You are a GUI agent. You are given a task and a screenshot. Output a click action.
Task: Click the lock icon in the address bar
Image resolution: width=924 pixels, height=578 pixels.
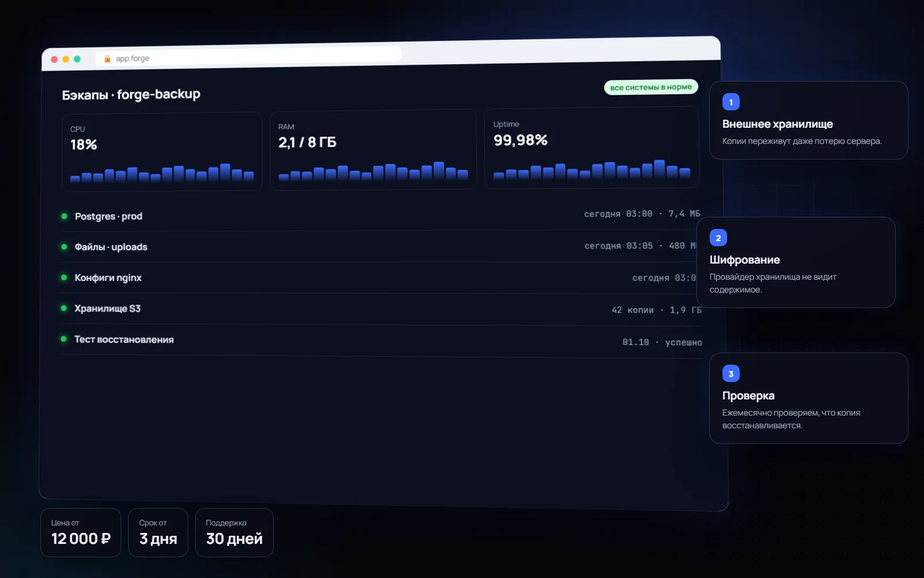tap(107, 58)
